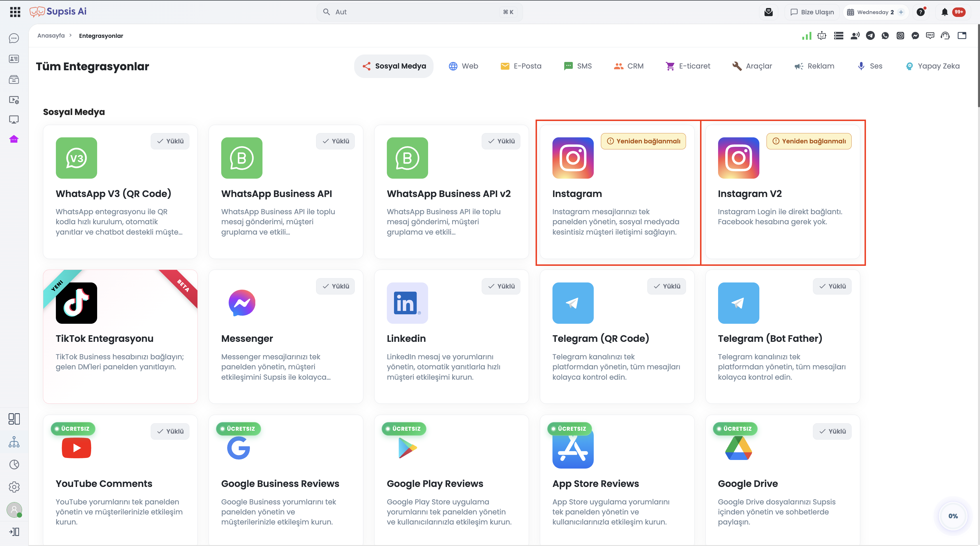Open the media settings sidebar icon
This screenshot has height=546, width=980.
[14, 100]
